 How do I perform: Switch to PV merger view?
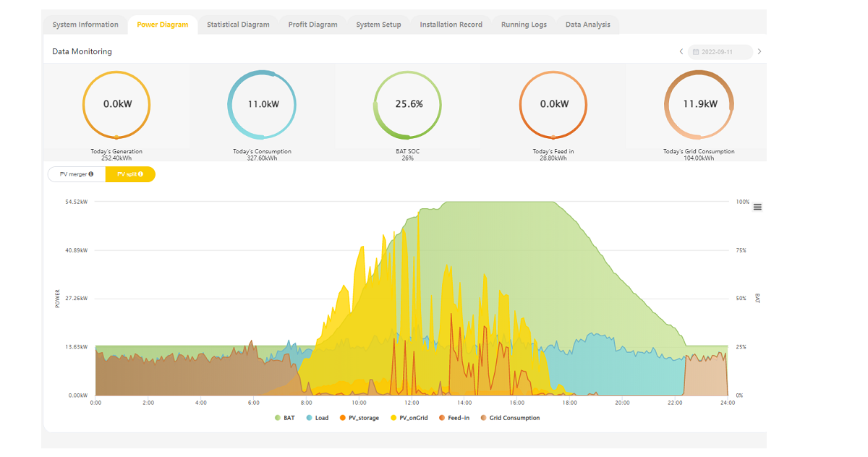click(77, 174)
